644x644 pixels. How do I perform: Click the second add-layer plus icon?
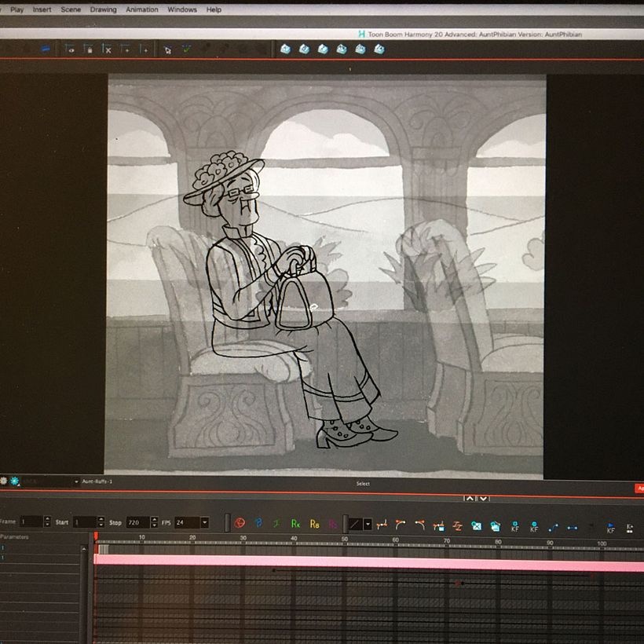point(144,49)
